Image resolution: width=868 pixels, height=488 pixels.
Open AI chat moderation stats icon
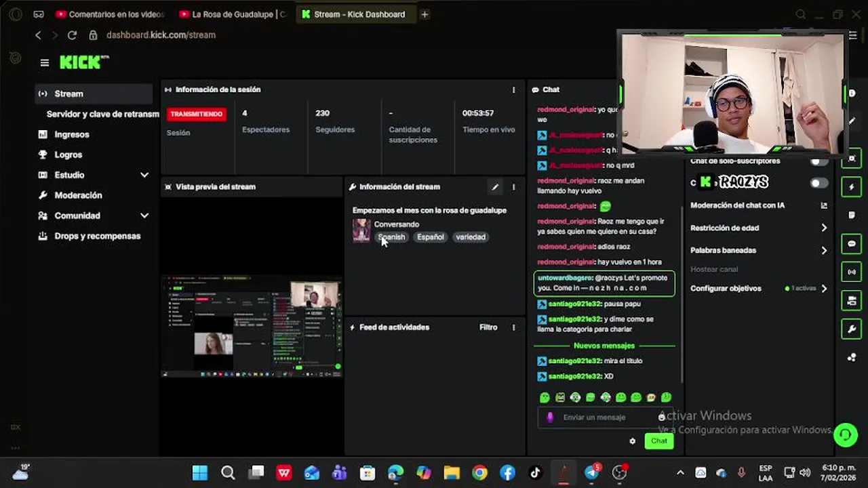pyautogui.click(x=824, y=205)
